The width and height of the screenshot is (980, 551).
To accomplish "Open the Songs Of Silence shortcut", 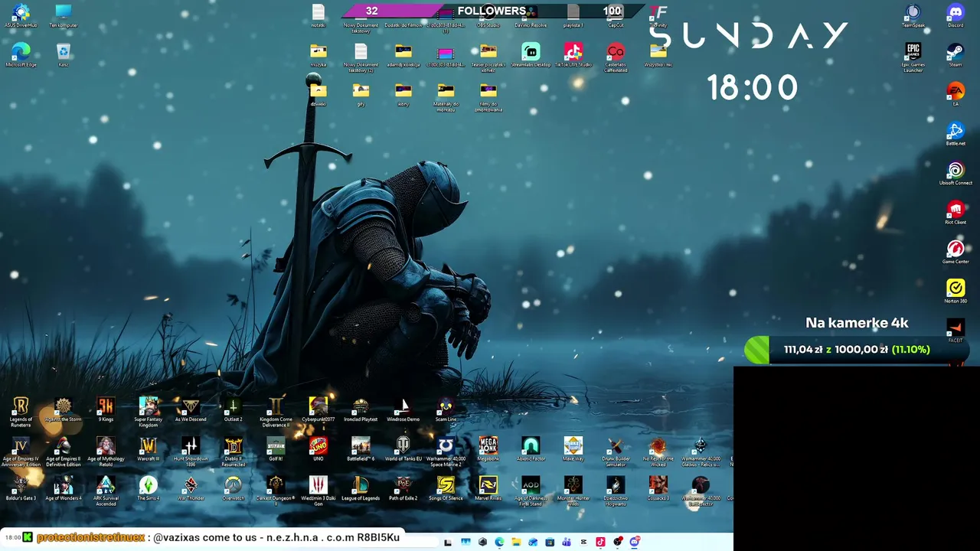I will 446,488.
